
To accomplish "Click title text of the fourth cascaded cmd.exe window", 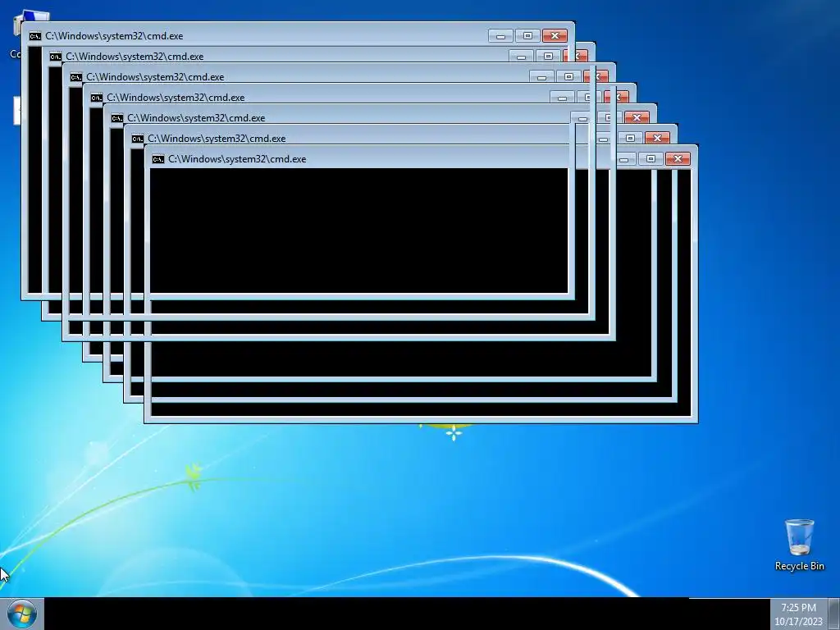I will click(x=176, y=98).
